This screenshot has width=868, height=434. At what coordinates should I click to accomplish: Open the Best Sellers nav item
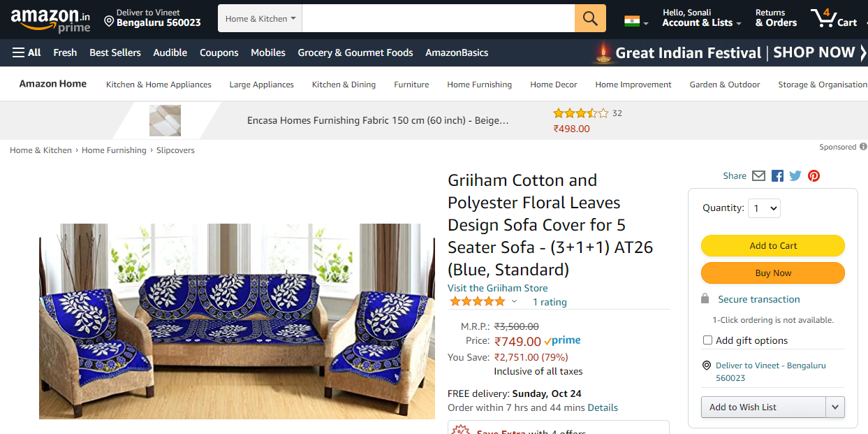click(115, 52)
